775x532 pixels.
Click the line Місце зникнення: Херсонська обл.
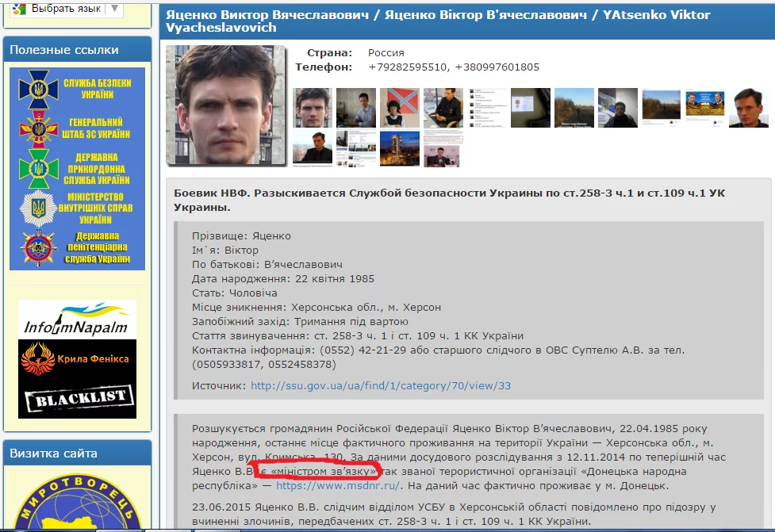[x=317, y=308]
